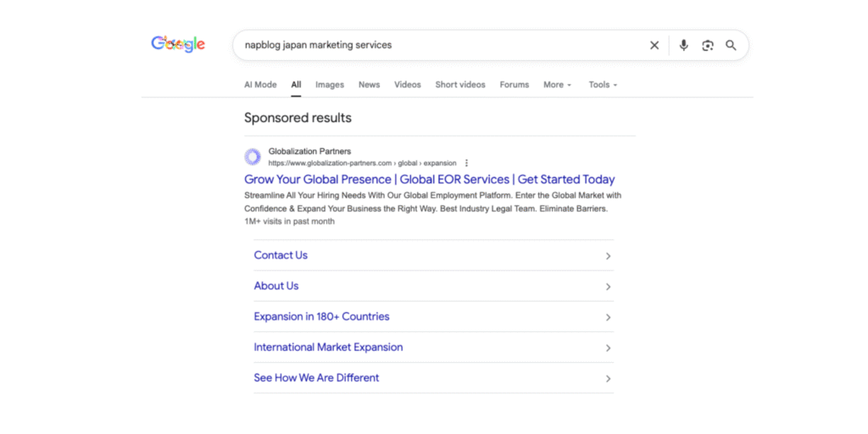868x434 pixels.
Task: Start voice search with microphone icon
Action: 684,46
